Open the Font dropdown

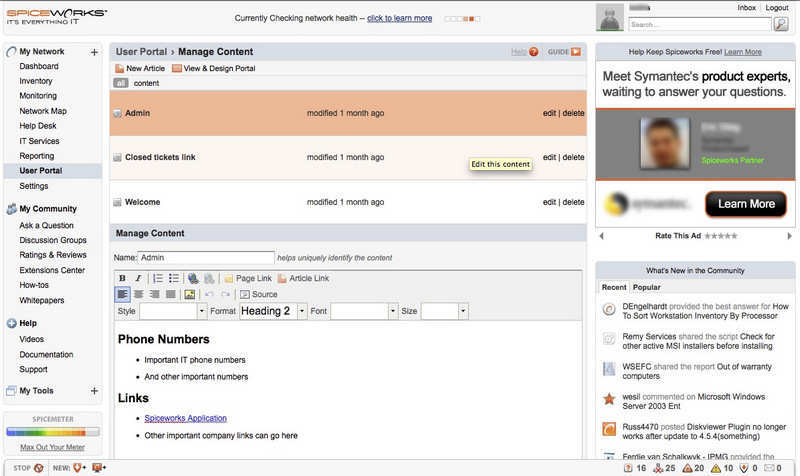(364, 311)
